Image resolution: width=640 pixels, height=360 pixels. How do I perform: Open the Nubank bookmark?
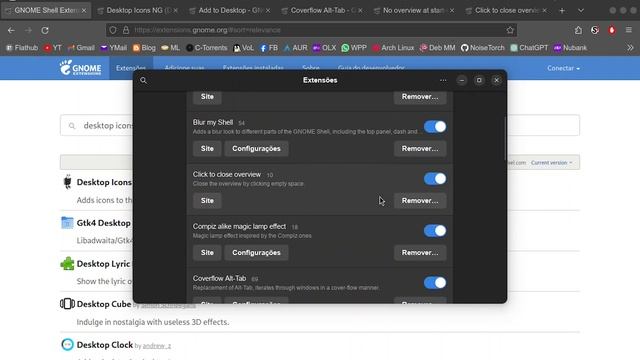570,48
